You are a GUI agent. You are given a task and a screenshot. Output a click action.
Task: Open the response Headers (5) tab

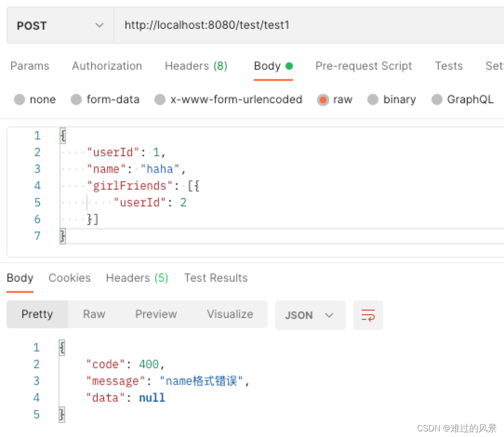click(x=137, y=278)
